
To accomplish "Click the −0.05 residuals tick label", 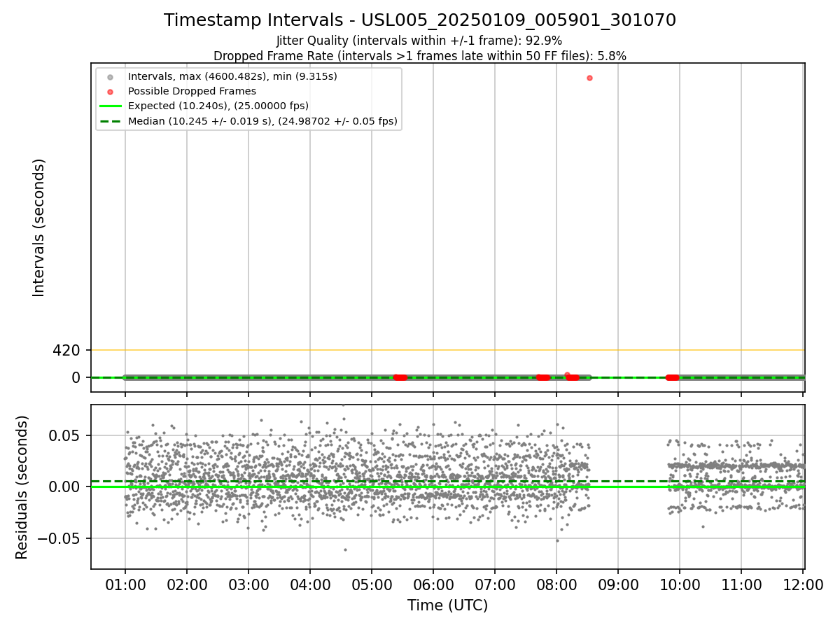I will (59, 538).
